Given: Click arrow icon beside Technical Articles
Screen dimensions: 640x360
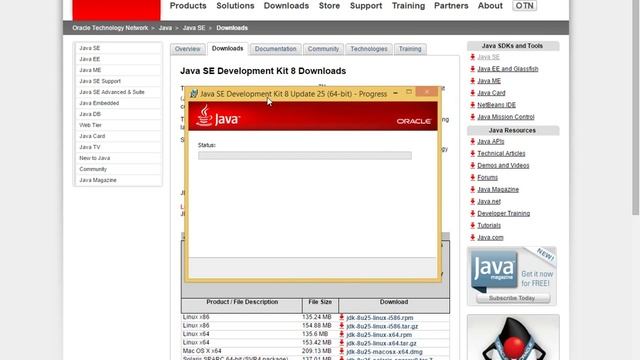Looking at the screenshot, I should click(x=472, y=153).
